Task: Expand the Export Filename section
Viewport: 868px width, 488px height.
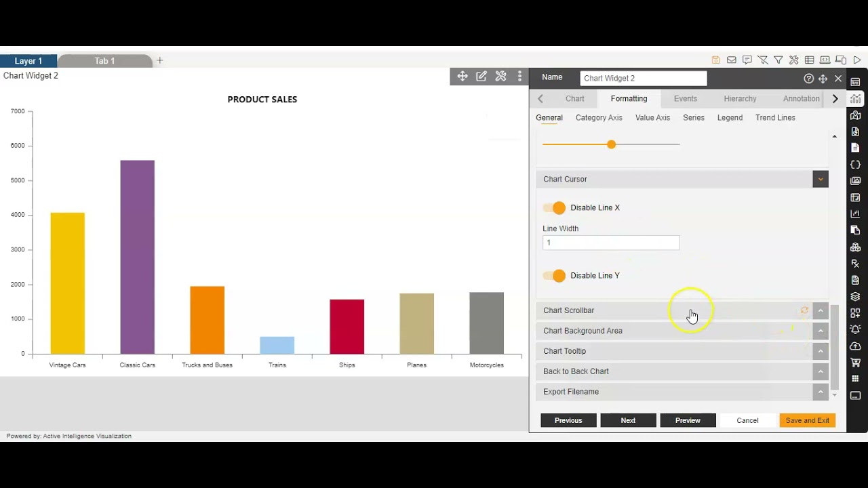Action: 821,392
